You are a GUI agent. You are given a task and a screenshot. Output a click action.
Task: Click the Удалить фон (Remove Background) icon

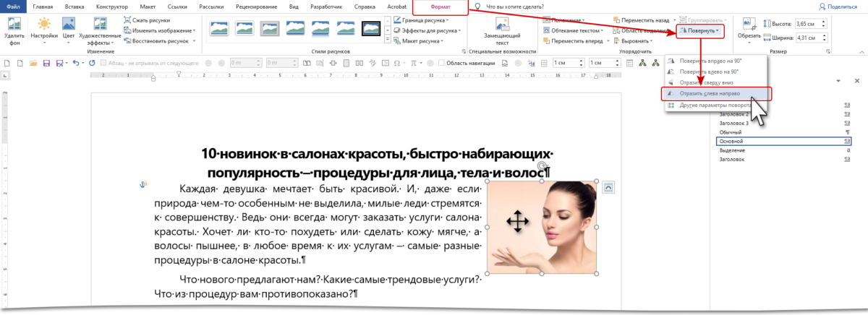tap(14, 25)
